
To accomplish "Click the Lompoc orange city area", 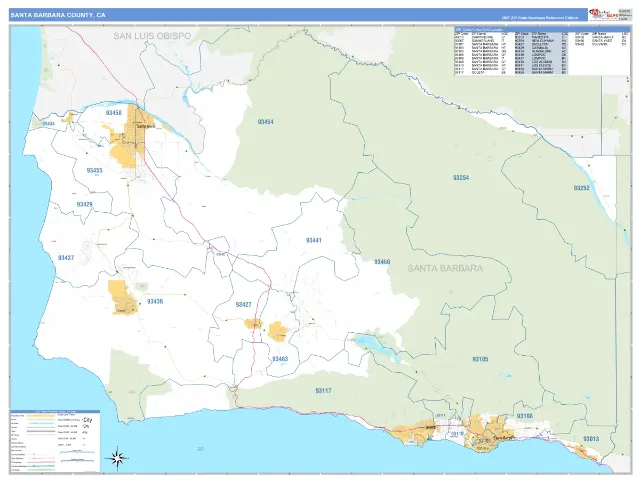I will click(x=121, y=297).
